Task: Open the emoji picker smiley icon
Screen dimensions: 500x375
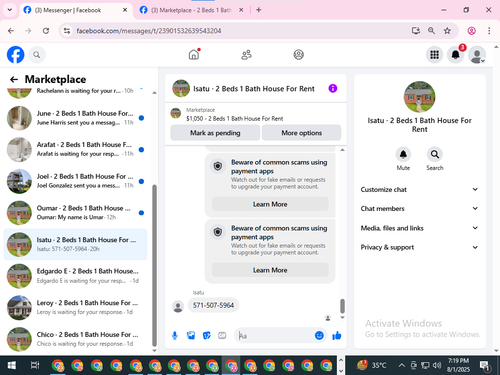Action: coord(319,335)
